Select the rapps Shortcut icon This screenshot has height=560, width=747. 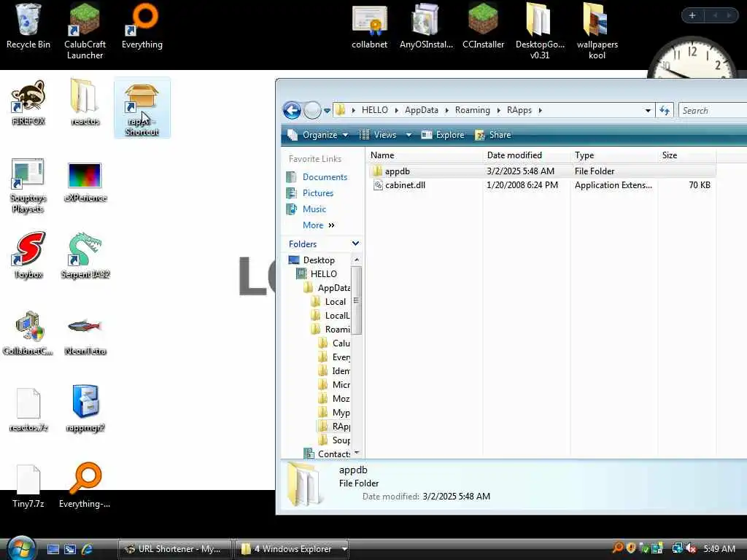click(142, 108)
